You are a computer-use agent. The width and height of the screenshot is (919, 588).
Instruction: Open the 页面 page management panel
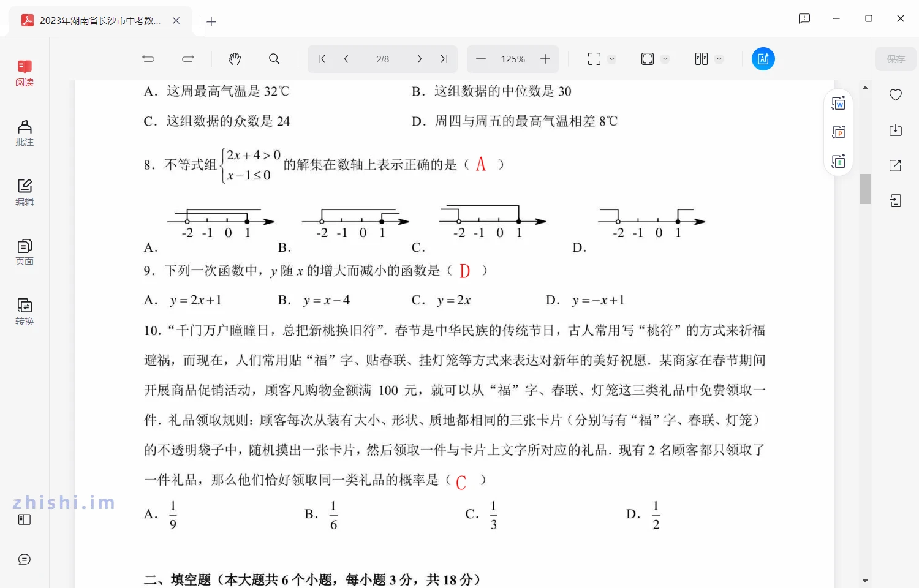25,252
